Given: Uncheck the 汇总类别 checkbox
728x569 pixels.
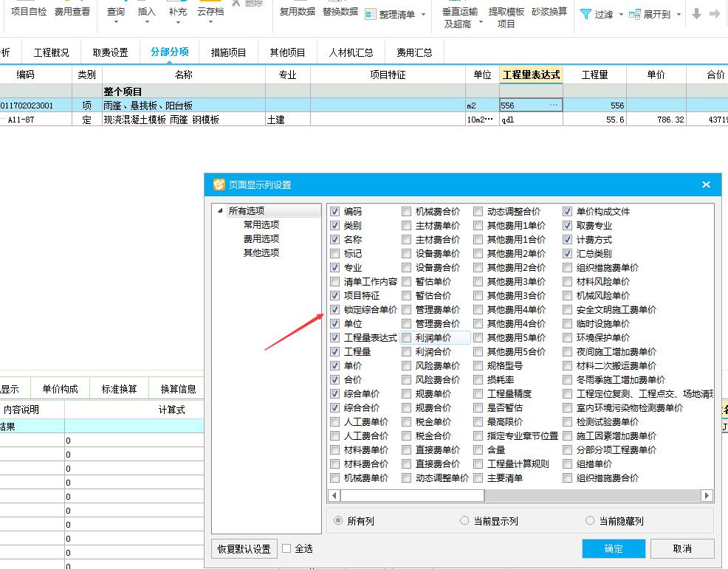Looking at the screenshot, I should 567,253.
